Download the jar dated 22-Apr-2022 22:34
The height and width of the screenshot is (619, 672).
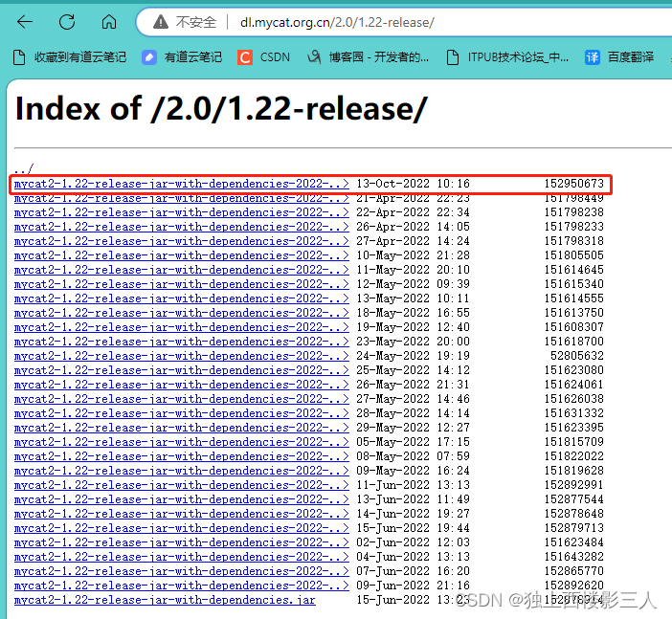(181, 212)
